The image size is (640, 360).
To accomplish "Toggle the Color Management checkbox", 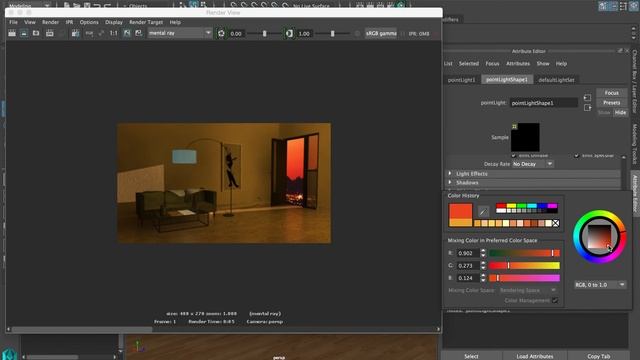I will [555, 300].
